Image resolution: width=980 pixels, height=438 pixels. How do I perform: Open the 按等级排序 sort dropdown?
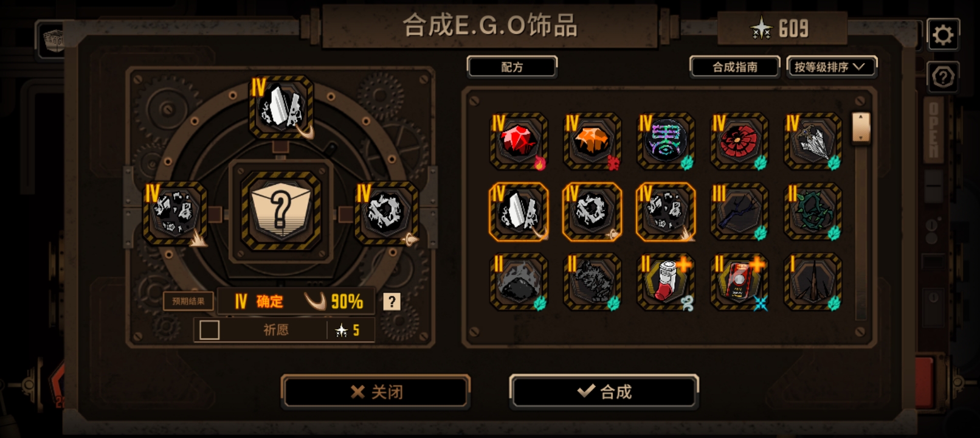click(x=832, y=67)
